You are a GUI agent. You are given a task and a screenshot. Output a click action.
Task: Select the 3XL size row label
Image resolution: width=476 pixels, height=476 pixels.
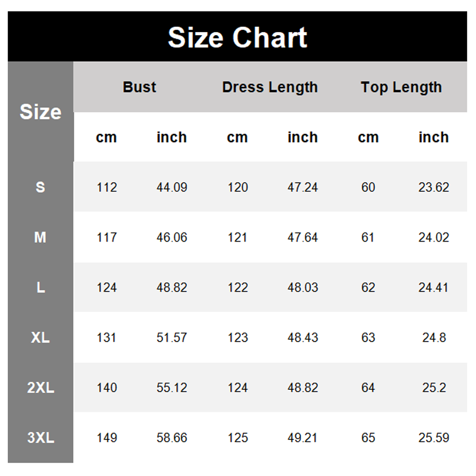pos(40,437)
